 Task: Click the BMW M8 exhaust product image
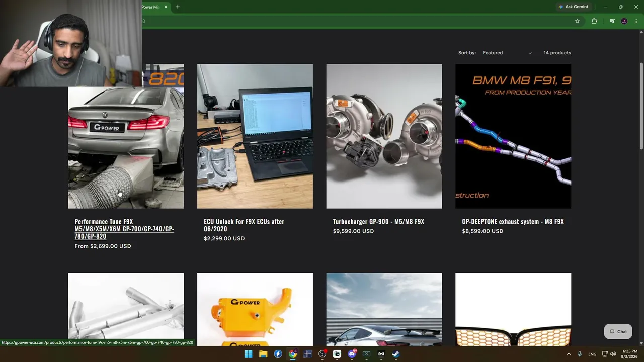(513, 136)
